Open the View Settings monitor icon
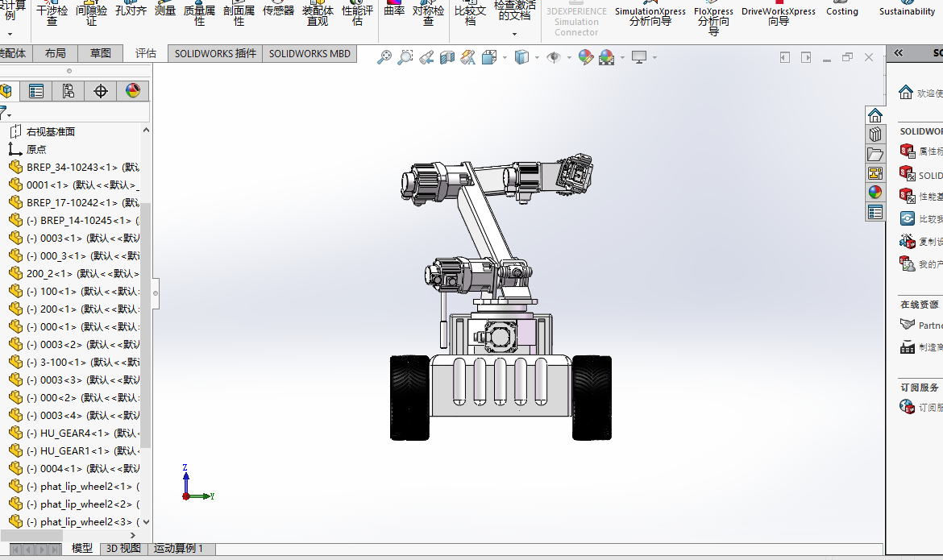 (x=638, y=57)
